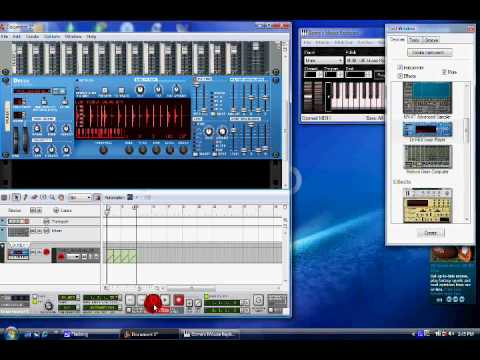The image size is (480, 360).
Task: Toggle the Instruments checkbox in Tool window
Action: click(x=400, y=67)
